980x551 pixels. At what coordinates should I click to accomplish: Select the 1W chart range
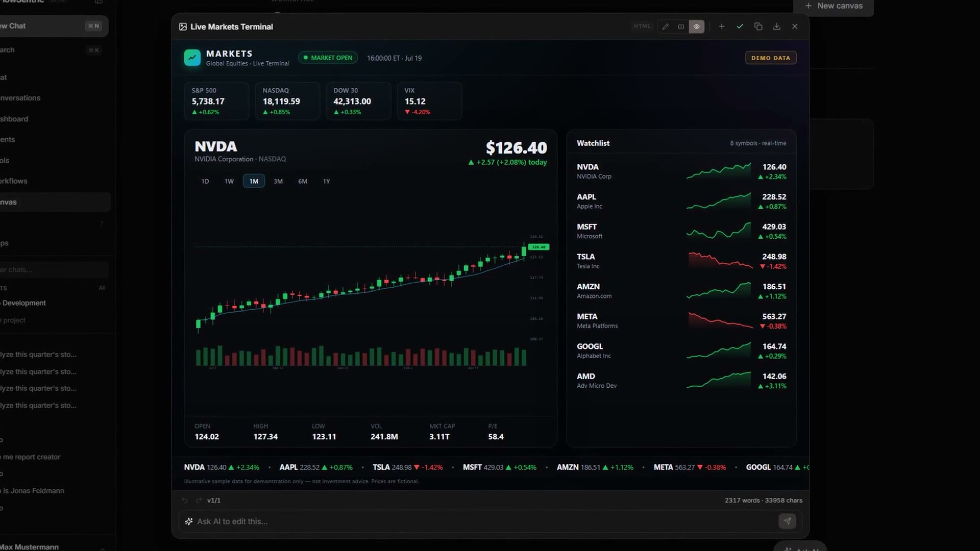(229, 181)
